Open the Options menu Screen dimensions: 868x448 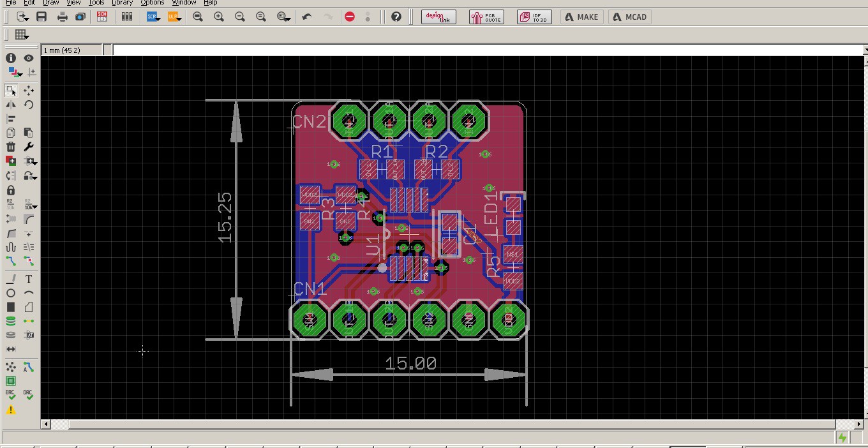(153, 3)
